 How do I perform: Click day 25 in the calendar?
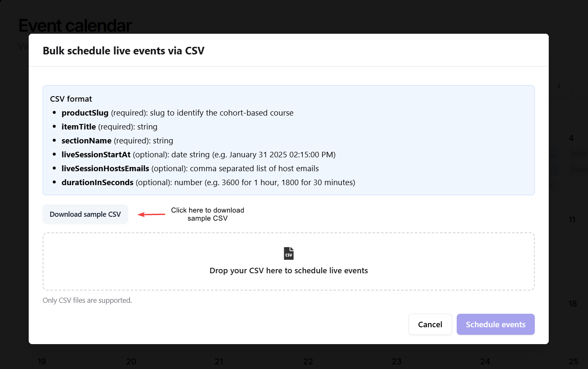(x=573, y=361)
